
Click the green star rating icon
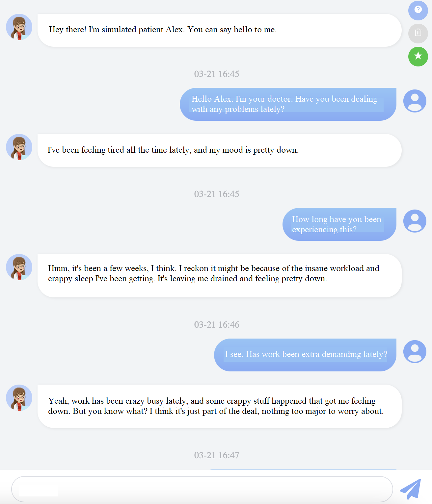pos(418,57)
